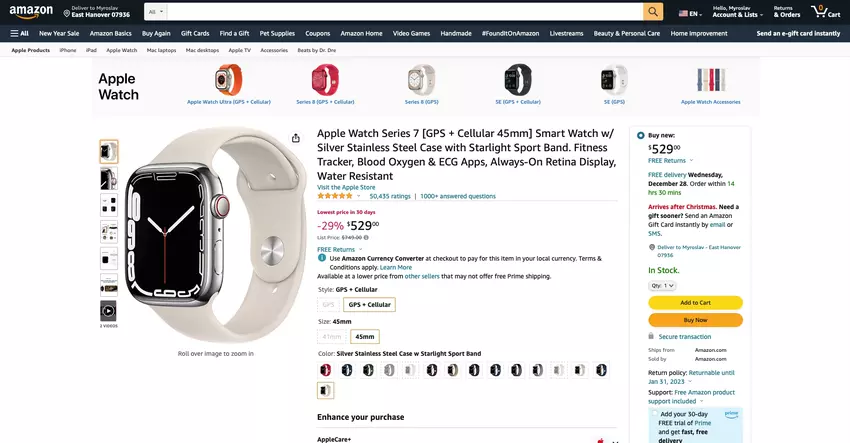Expand the search category All dropdown
Viewport: 850px width, 443px height.
(x=155, y=12)
